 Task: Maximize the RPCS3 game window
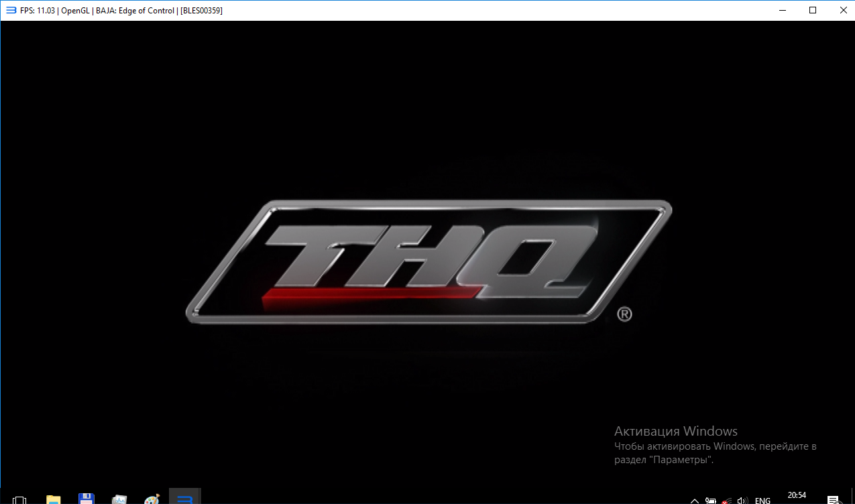pyautogui.click(x=813, y=10)
